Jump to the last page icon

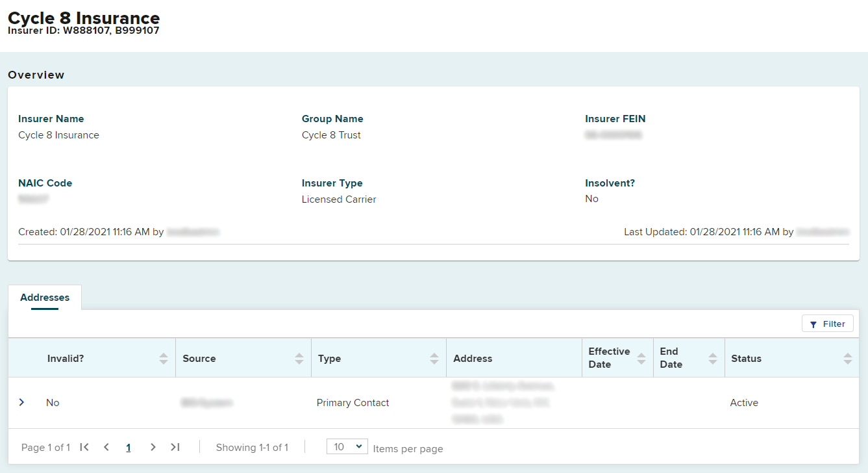pos(175,447)
